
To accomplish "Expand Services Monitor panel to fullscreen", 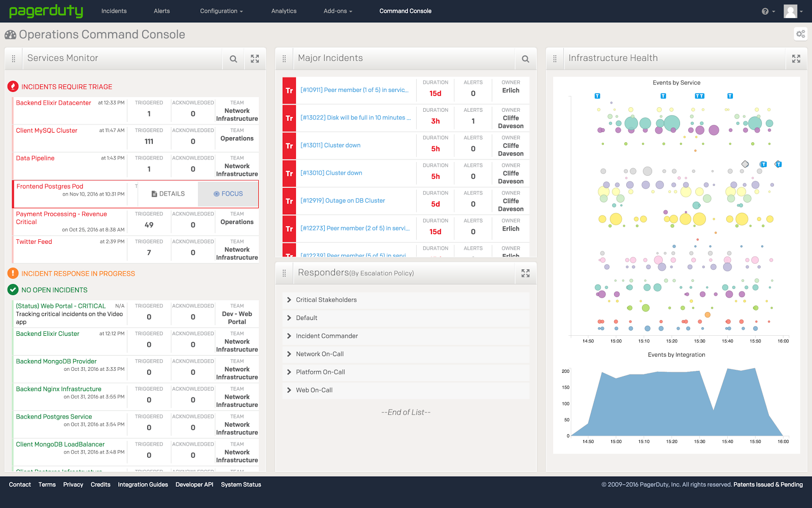I will click(255, 59).
